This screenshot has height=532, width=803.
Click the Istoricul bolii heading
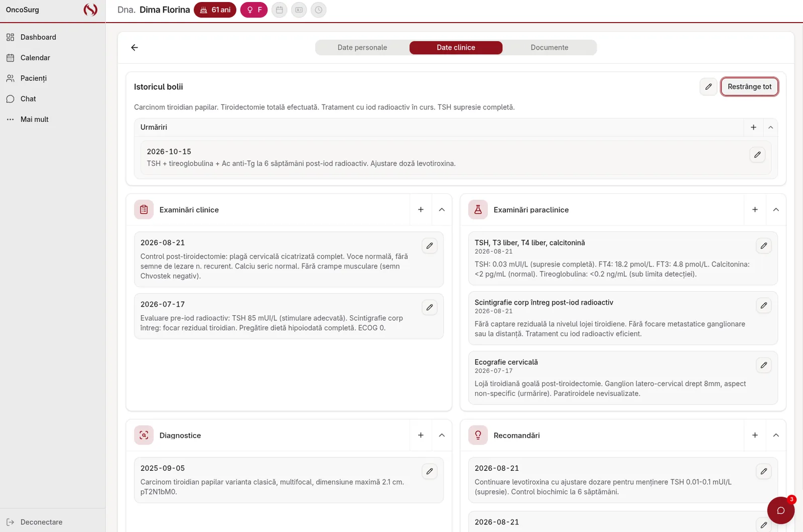(159, 87)
